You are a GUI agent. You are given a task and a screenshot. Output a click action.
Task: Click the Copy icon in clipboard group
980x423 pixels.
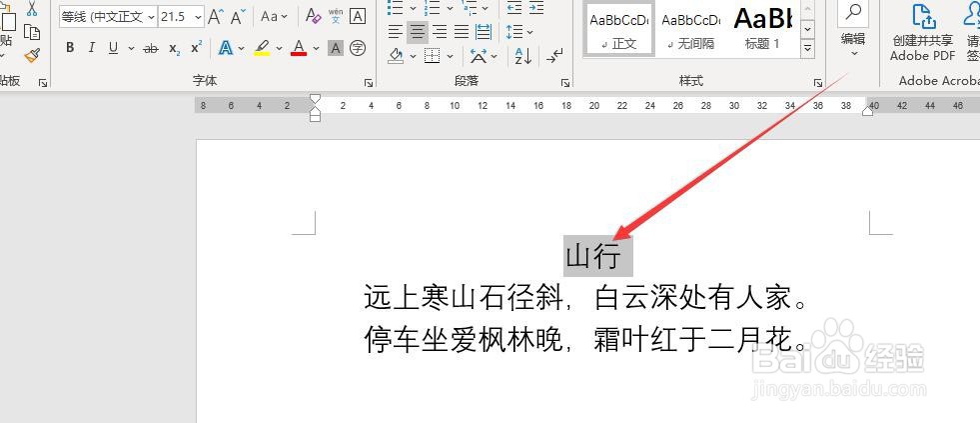[32, 32]
